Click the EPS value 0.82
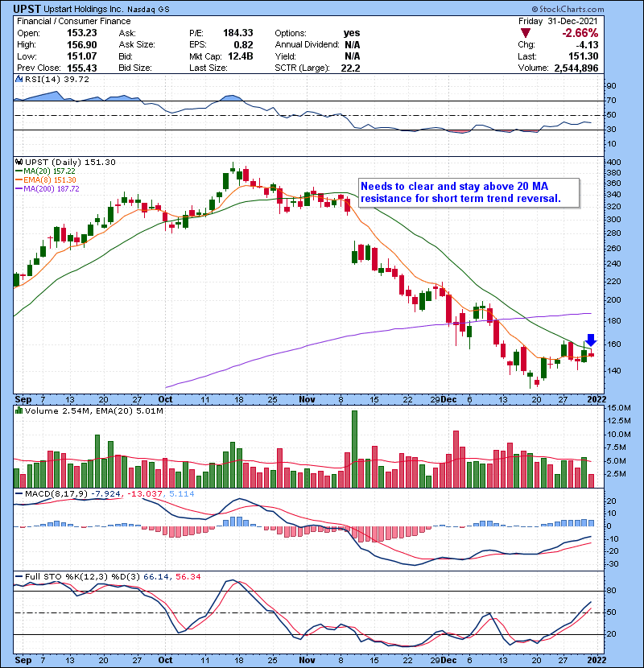 (x=243, y=45)
